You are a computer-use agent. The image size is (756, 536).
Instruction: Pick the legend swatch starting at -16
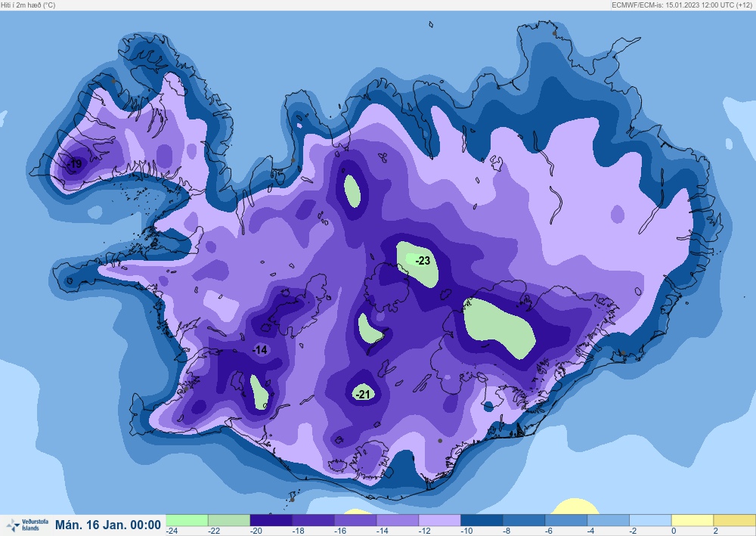(x=355, y=520)
